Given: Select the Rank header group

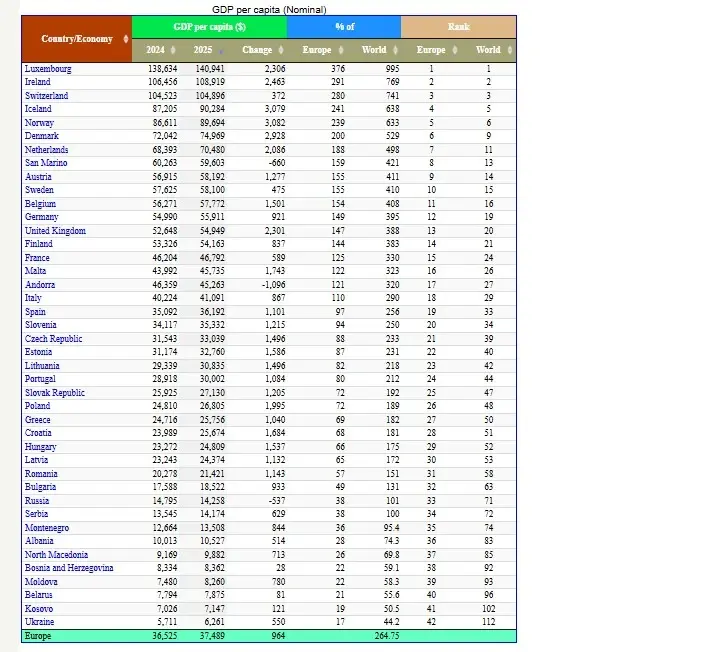Looking at the screenshot, I should click(458, 27).
